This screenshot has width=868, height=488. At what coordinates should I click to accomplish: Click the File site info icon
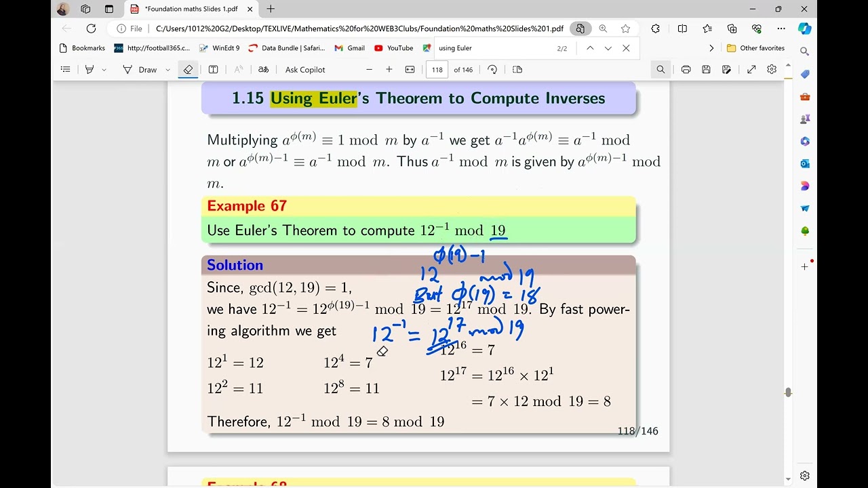point(130,28)
